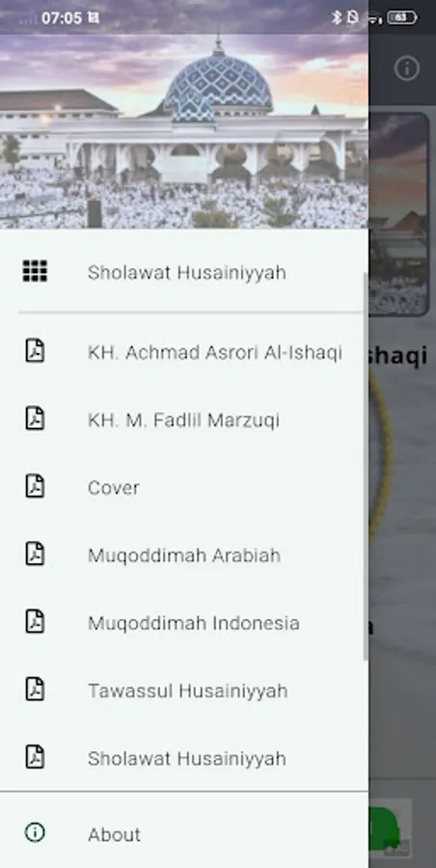Select Muqoddimah Arabiah from the drawer

tap(184, 555)
